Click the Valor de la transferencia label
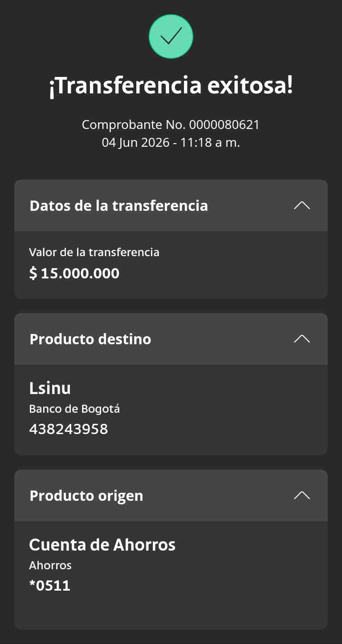Screen dimensions: 342x644 94,252
